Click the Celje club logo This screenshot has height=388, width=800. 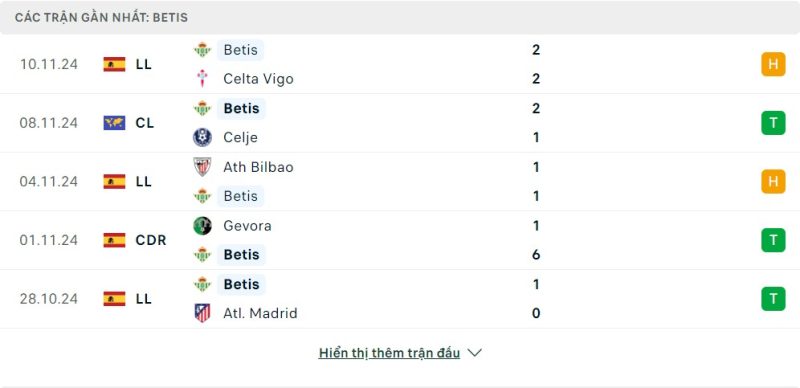coord(203,137)
